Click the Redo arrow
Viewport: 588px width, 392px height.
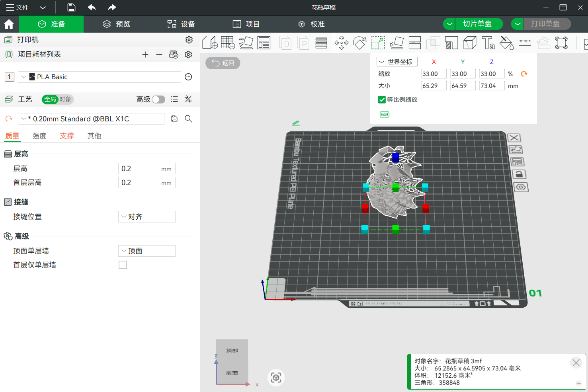(112, 7)
